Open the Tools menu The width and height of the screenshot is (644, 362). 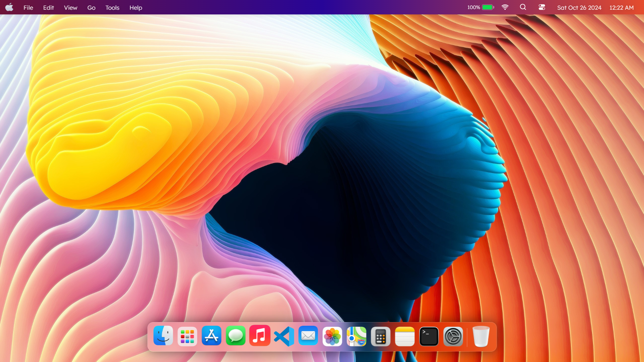[112, 7]
